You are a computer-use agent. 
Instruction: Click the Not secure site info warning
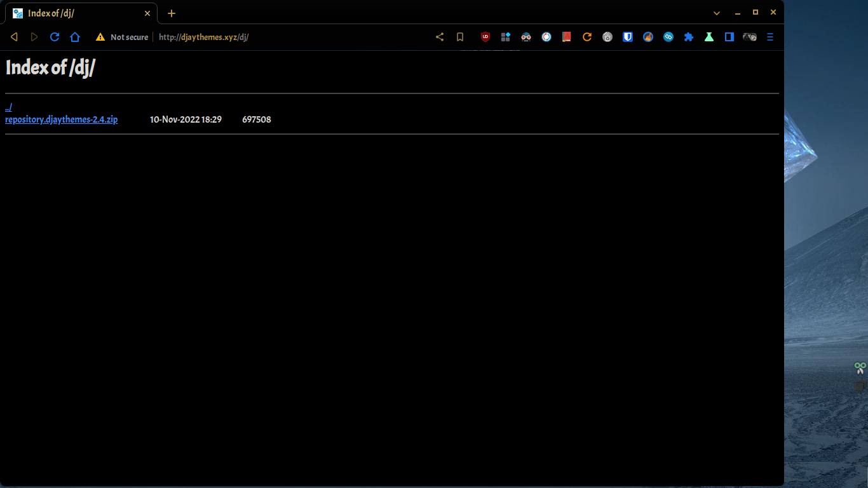point(122,37)
